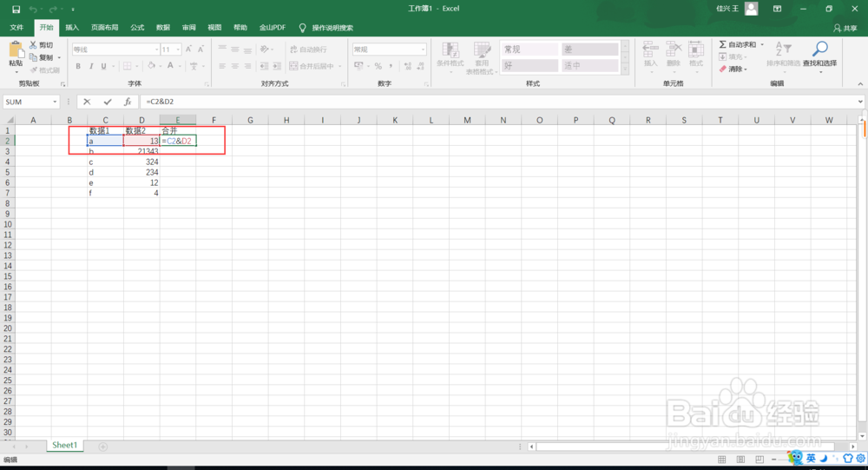Open the number format (常规) dropdown
The image size is (868, 470).
point(423,50)
